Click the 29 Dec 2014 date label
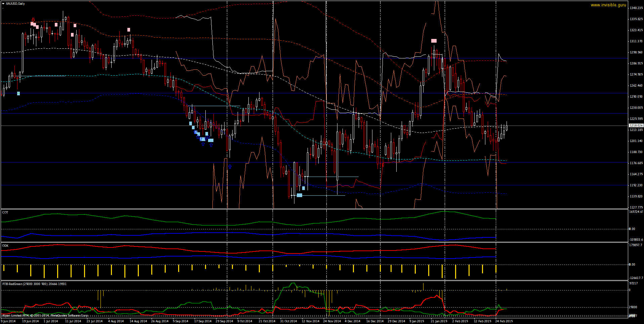The image size is (644, 324). point(396,321)
